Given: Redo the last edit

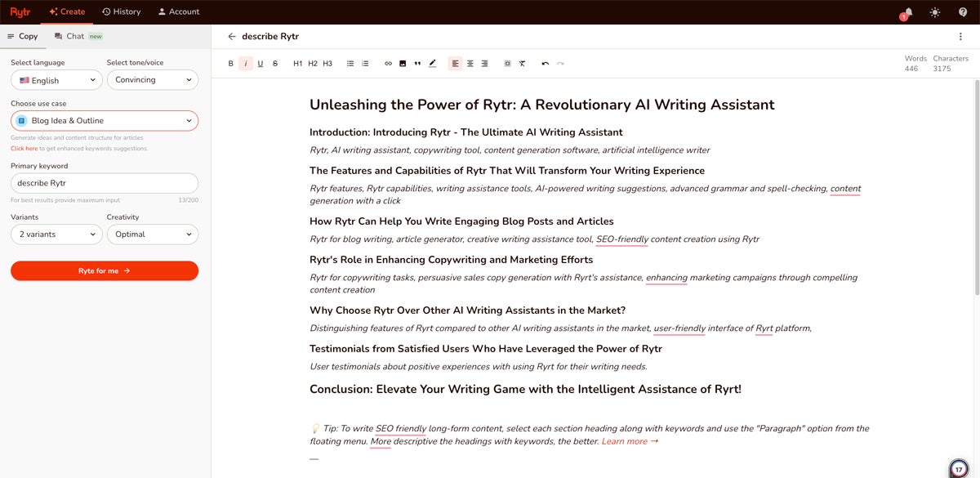Looking at the screenshot, I should pos(560,64).
